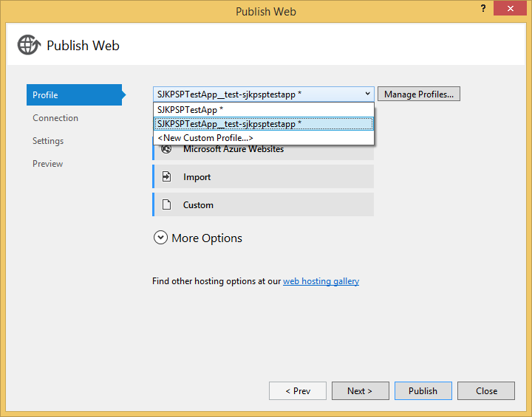Viewport: 532px width, 417px height.
Task: Collapse the profile dropdown arrow
Action: point(367,94)
